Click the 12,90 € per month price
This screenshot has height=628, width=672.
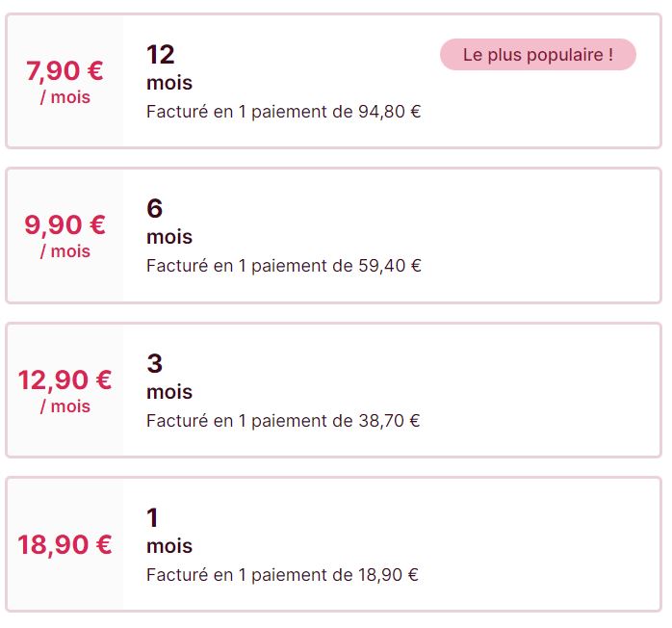pos(65,380)
